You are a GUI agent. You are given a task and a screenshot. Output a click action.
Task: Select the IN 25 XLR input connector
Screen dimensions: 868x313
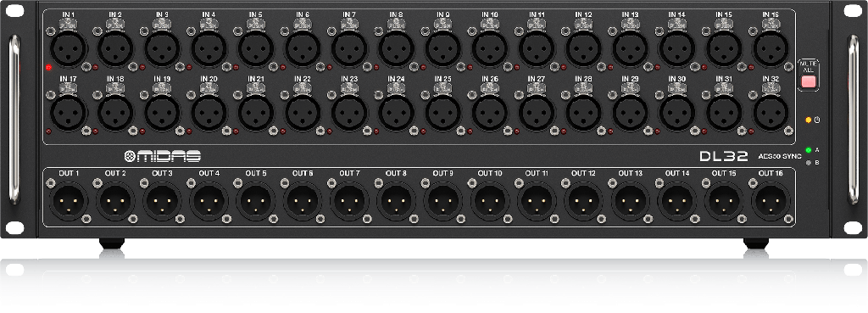(442, 113)
